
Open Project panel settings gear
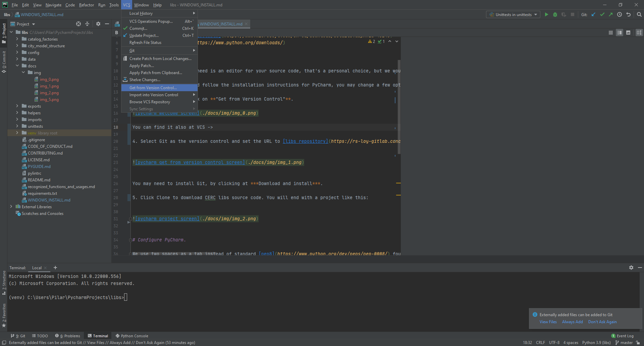pos(98,24)
